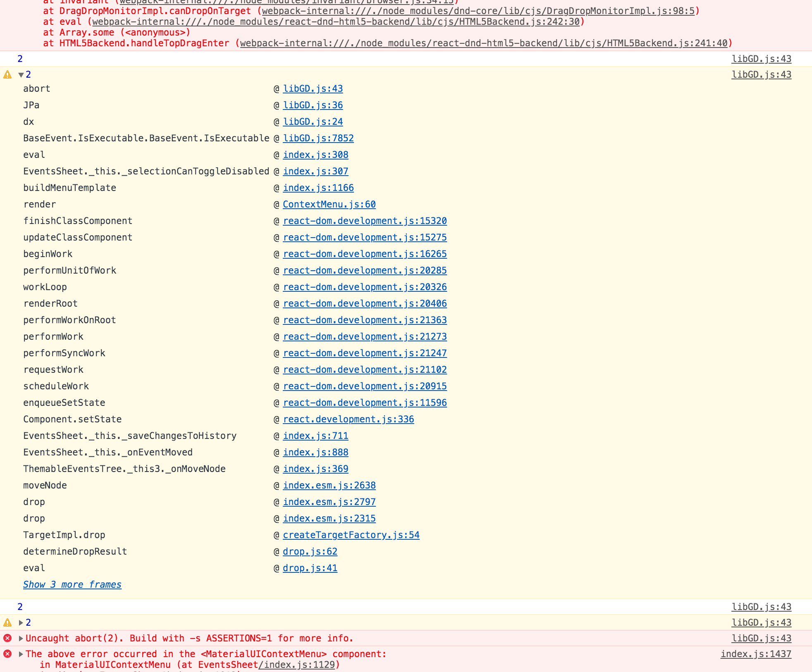Collapse the expanded warning stack trace
The height and width of the screenshot is (672, 812).
tap(21, 75)
